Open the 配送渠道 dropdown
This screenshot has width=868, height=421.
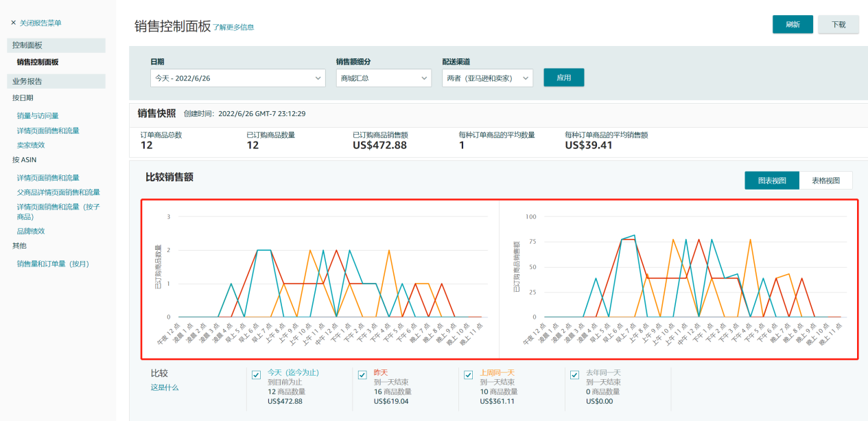click(x=487, y=78)
